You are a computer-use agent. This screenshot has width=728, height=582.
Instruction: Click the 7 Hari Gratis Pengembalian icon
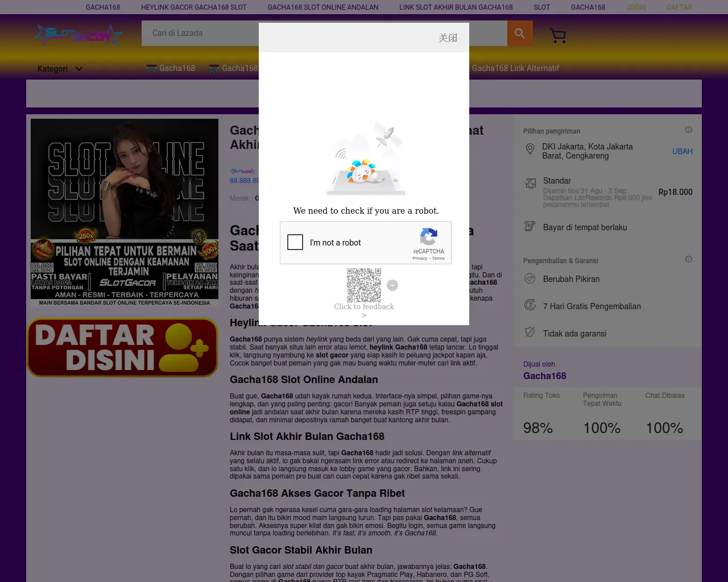point(530,305)
